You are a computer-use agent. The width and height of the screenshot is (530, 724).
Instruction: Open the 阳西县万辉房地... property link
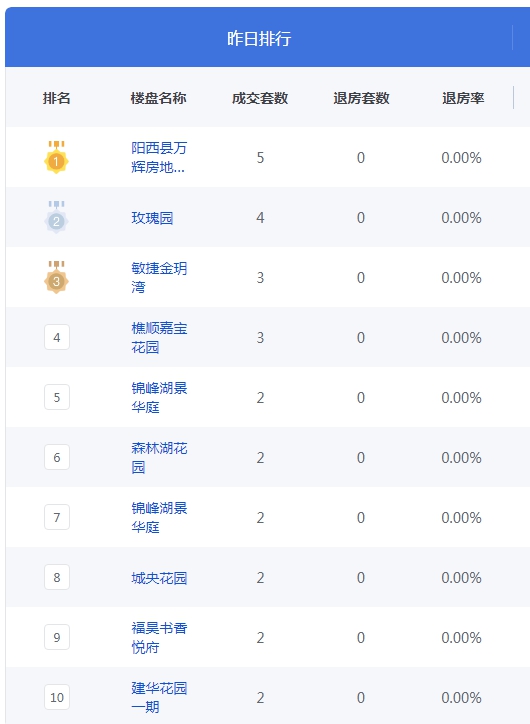[159, 157]
